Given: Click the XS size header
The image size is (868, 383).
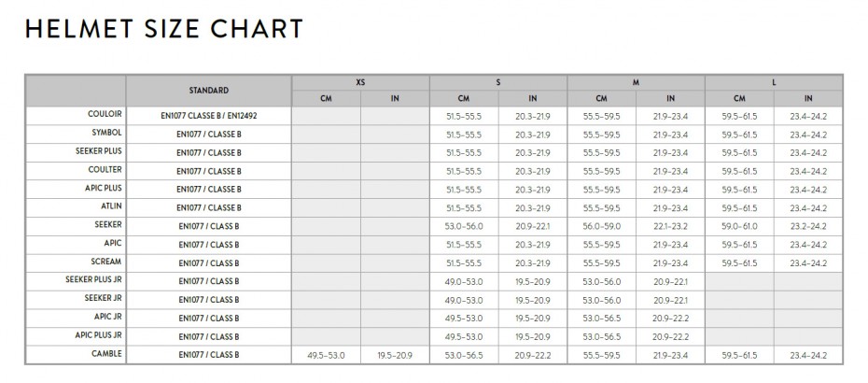Looking at the screenshot, I should point(360,82).
